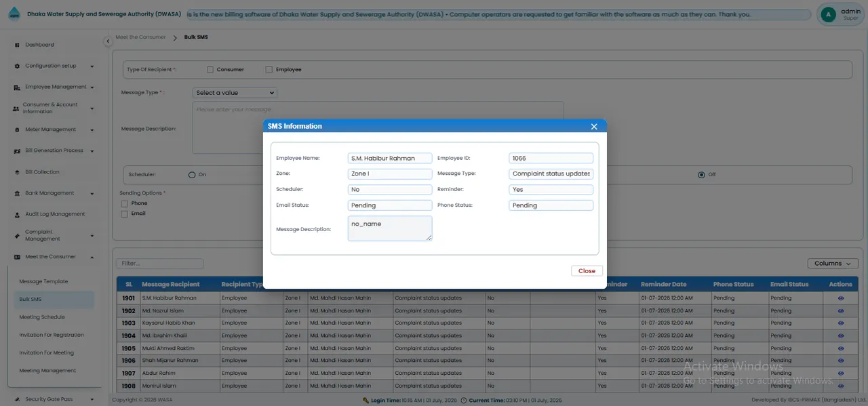Viewport: 868px width, 406px height.
Task: Click the DWASA logo icon
Action: coord(15,14)
